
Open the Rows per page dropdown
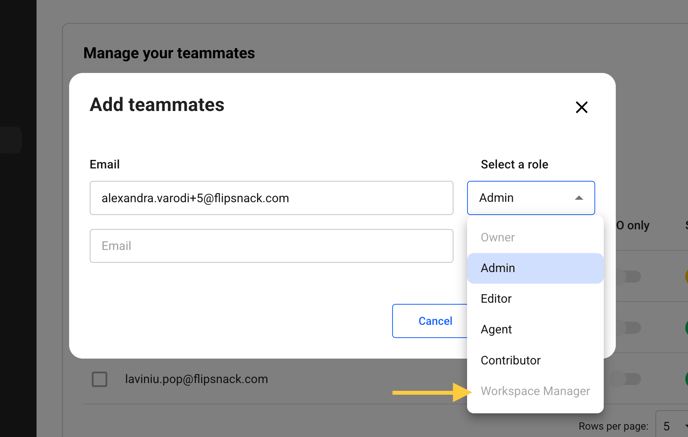pyautogui.click(x=671, y=426)
